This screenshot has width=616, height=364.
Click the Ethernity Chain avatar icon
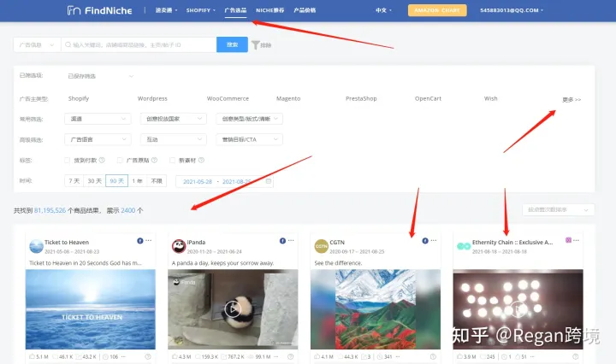coord(464,246)
